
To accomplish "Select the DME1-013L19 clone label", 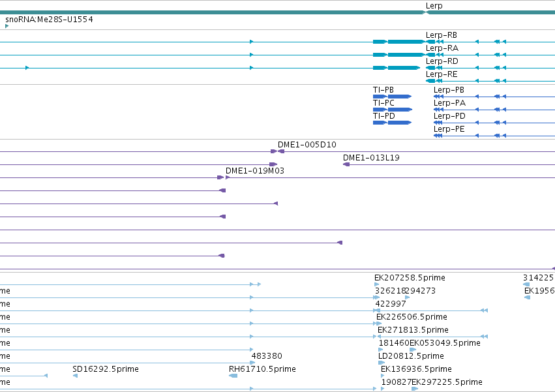I will 371,158.
